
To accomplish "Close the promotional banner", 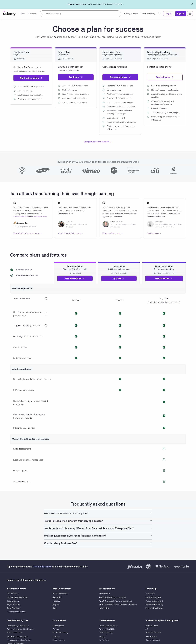I will pyautogui.click(x=192, y=4).
